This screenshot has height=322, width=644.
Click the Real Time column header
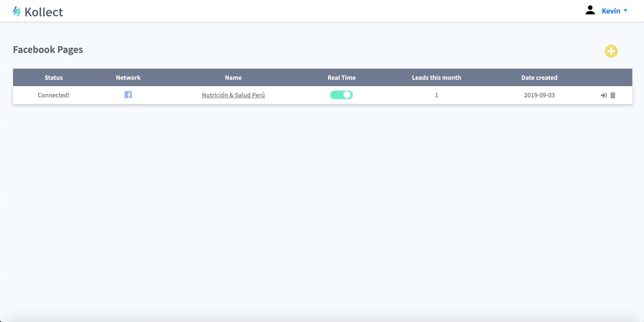(341, 78)
